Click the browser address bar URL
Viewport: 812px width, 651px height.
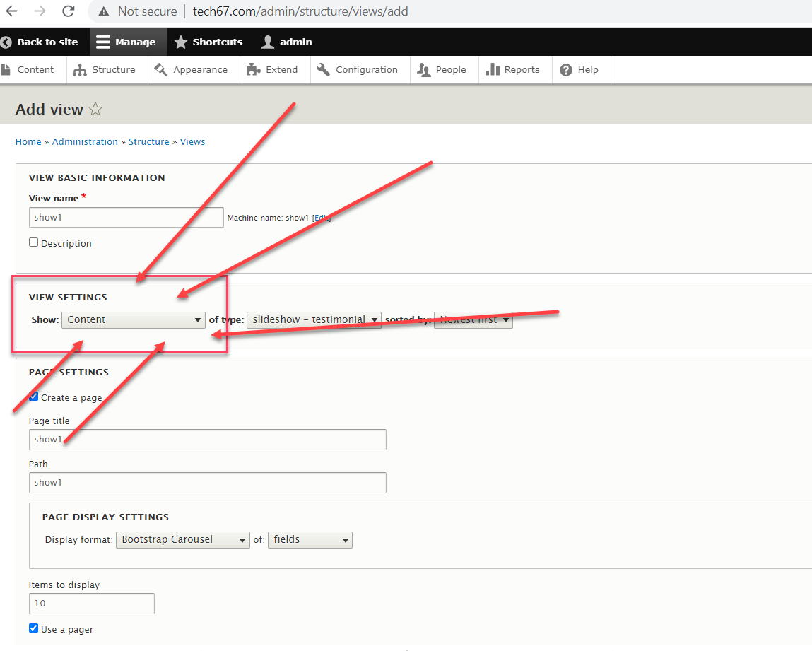click(x=300, y=11)
